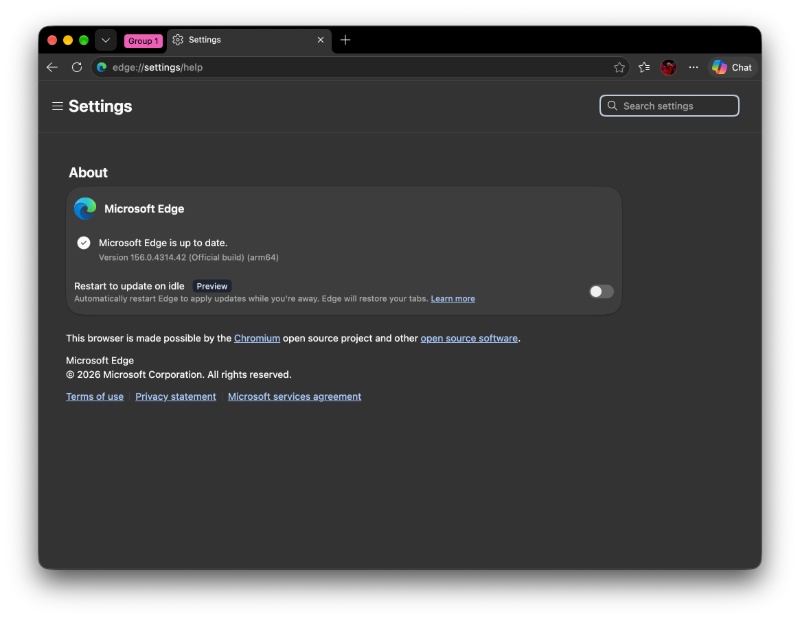Open the tab actions dropdown chevron
Screen dimensions: 800x620
(106, 40)
